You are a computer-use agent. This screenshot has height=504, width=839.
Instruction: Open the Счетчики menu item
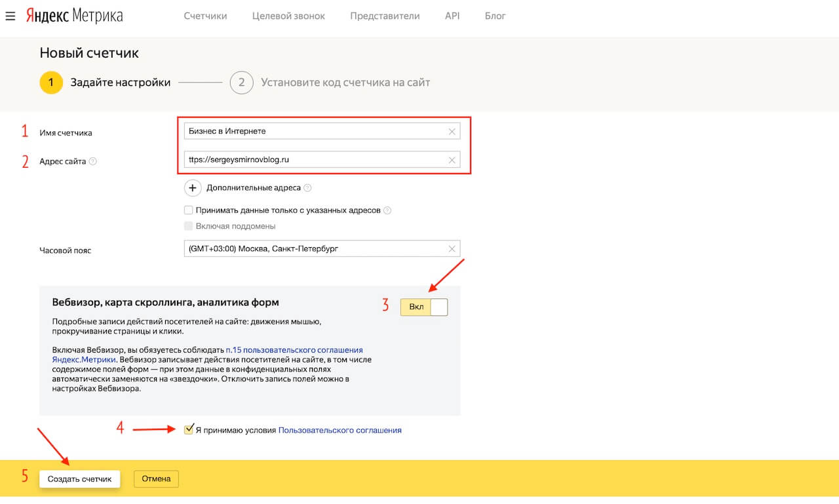click(205, 16)
